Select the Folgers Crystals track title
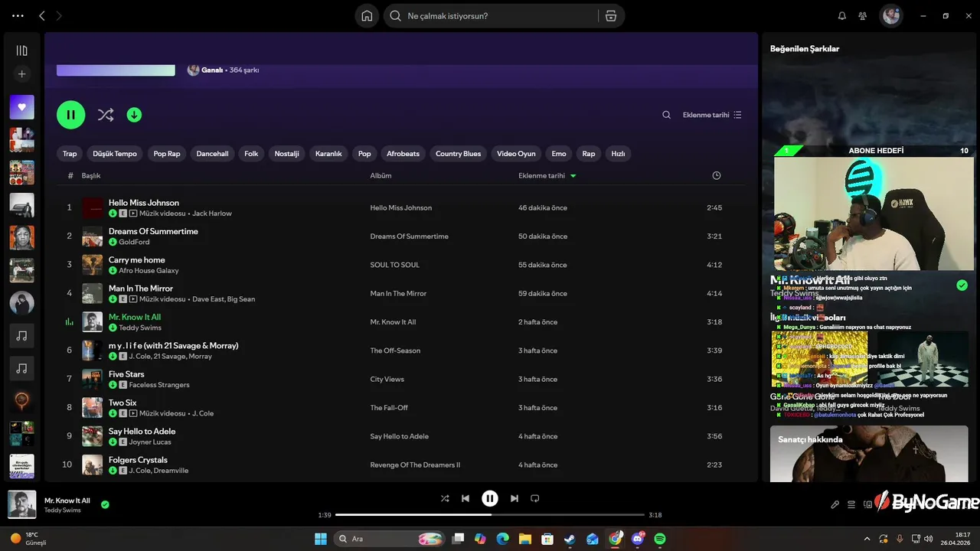The height and width of the screenshot is (551, 980). coord(138,460)
